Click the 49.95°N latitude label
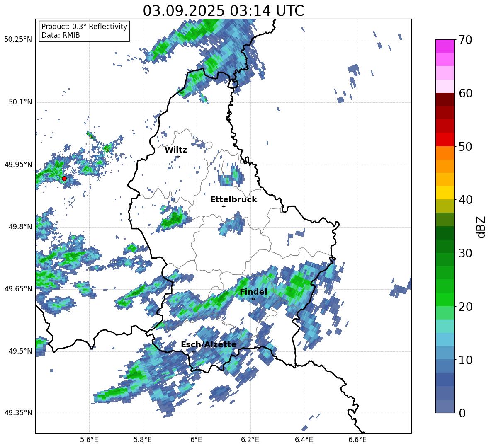Image resolution: width=491 pixels, height=448 pixels. coord(18,165)
